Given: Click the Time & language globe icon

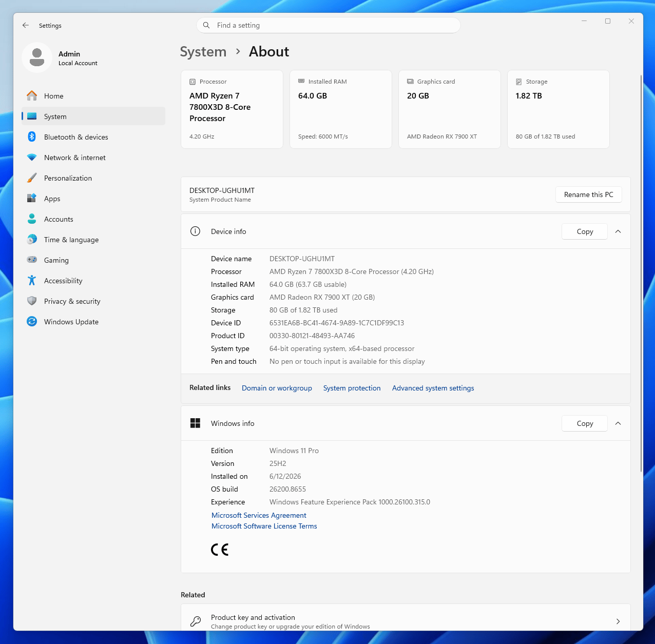Looking at the screenshot, I should 32,240.
